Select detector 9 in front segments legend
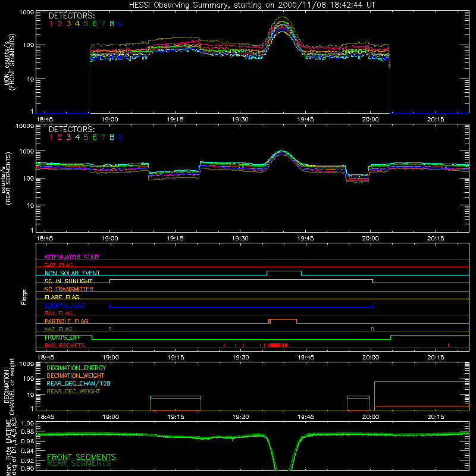Image resolution: width=476 pixels, height=476 pixels. click(x=121, y=24)
